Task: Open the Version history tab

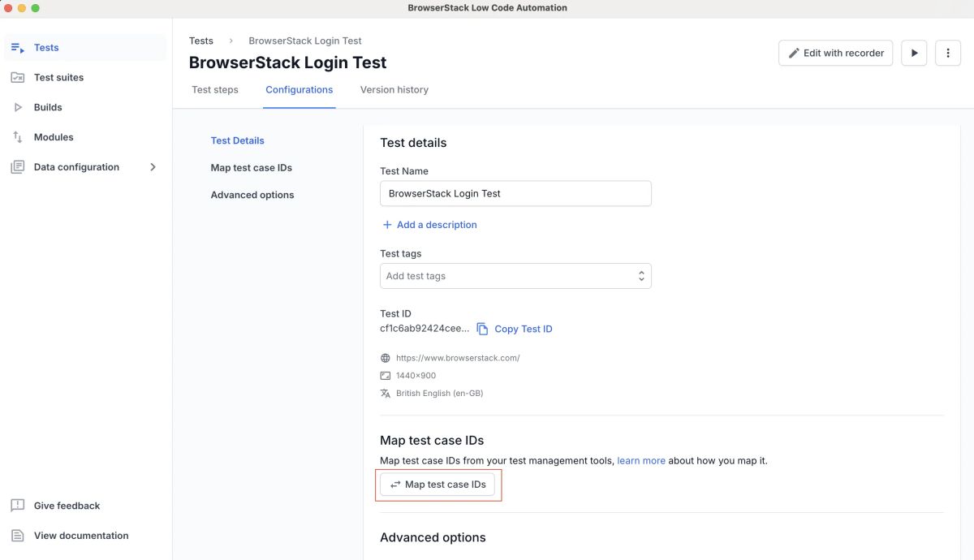Action: [394, 90]
